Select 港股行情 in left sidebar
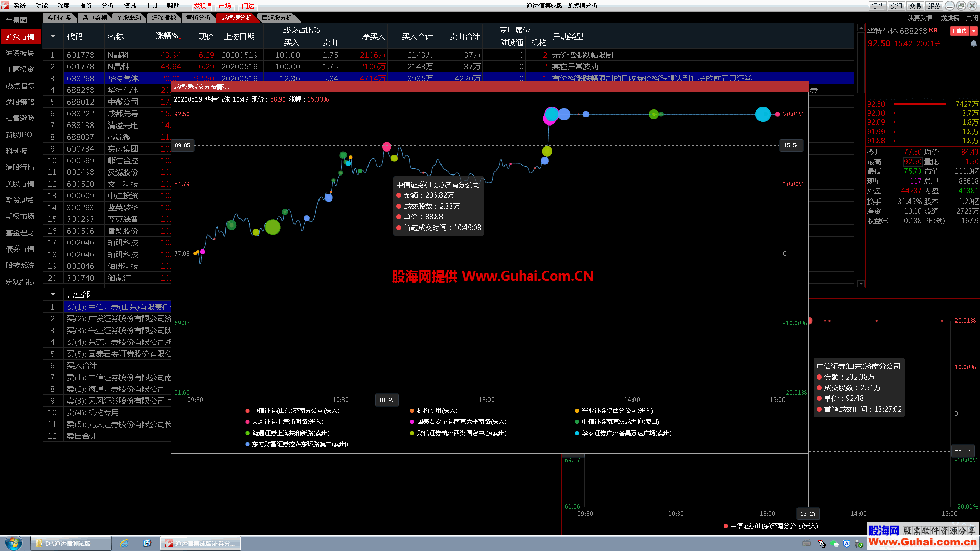 coord(20,167)
